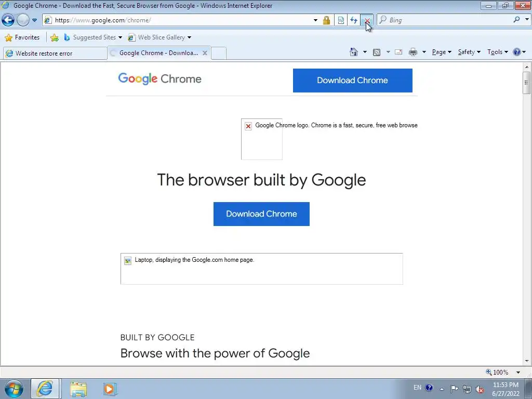Click the search magnifier button
This screenshot has width=532, height=399.
(517, 20)
